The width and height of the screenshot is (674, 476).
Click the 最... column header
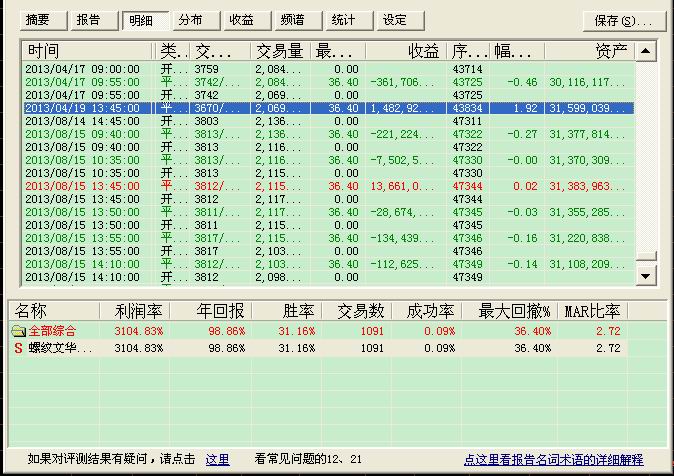coord(337,51)
